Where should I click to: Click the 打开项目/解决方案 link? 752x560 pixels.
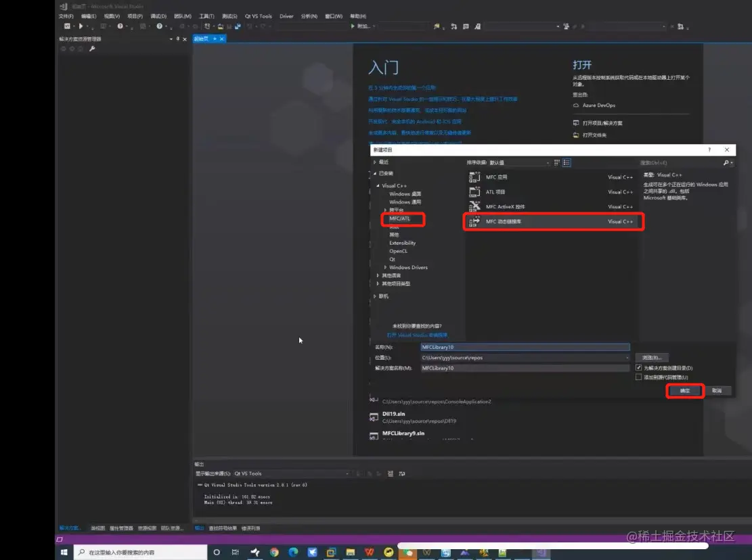pyautogui.click(x=602, y=123)
